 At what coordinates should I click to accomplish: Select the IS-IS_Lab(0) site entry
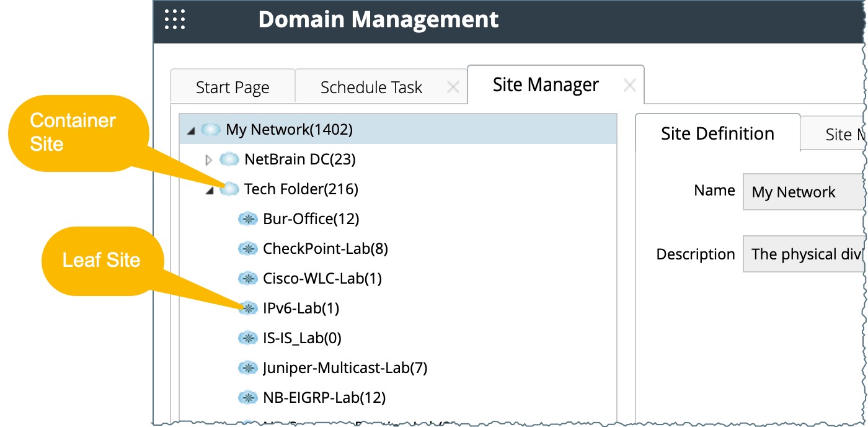tap(302, 338)
